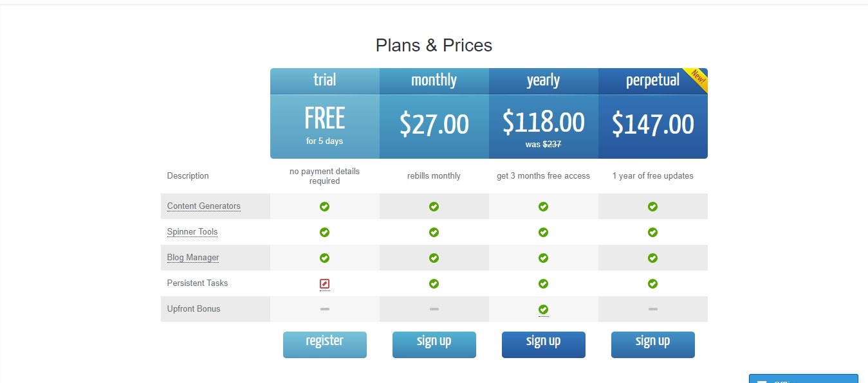Click the yearly Upfront Bonus green checkmark

544,309
